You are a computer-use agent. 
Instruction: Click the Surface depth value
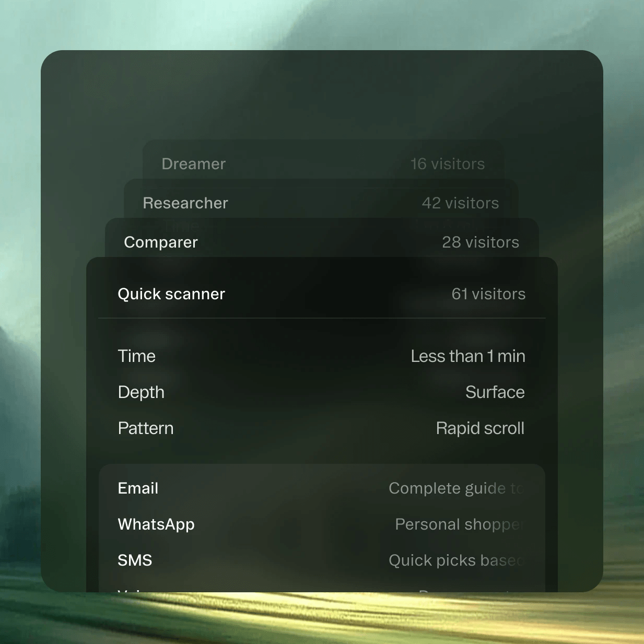coord(495,392)
